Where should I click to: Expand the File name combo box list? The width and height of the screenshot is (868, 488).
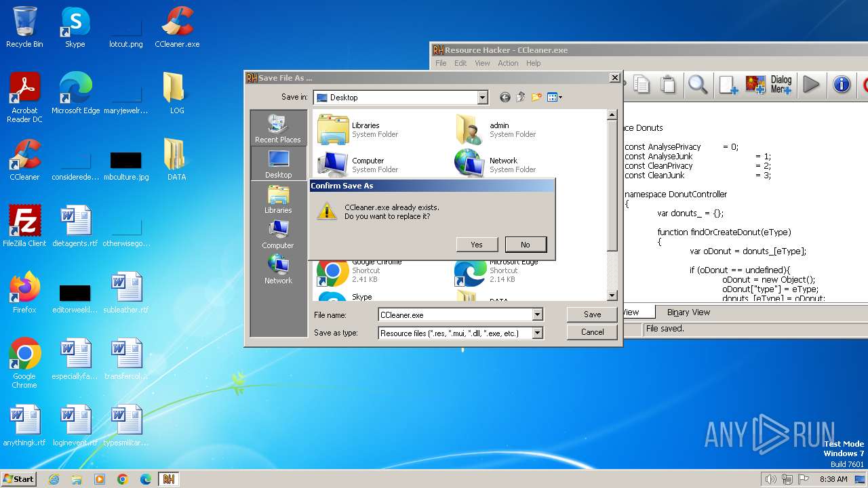point(537,315)
